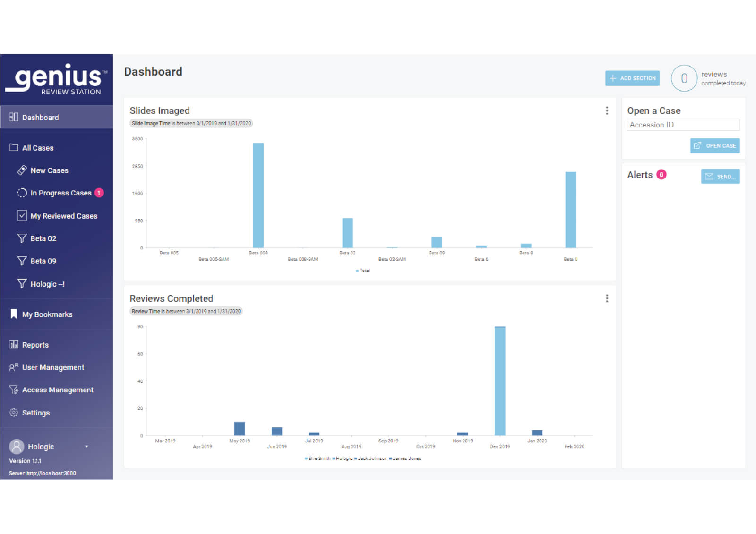The image size is (756, 534).
Task: Select the Hologic –! saved filter
Action: 47,284
